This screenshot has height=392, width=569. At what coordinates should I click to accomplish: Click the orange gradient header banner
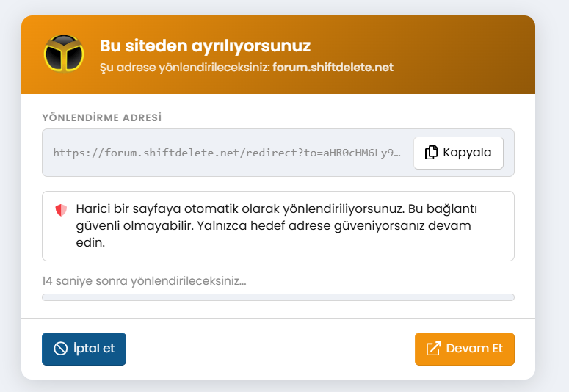278,54
